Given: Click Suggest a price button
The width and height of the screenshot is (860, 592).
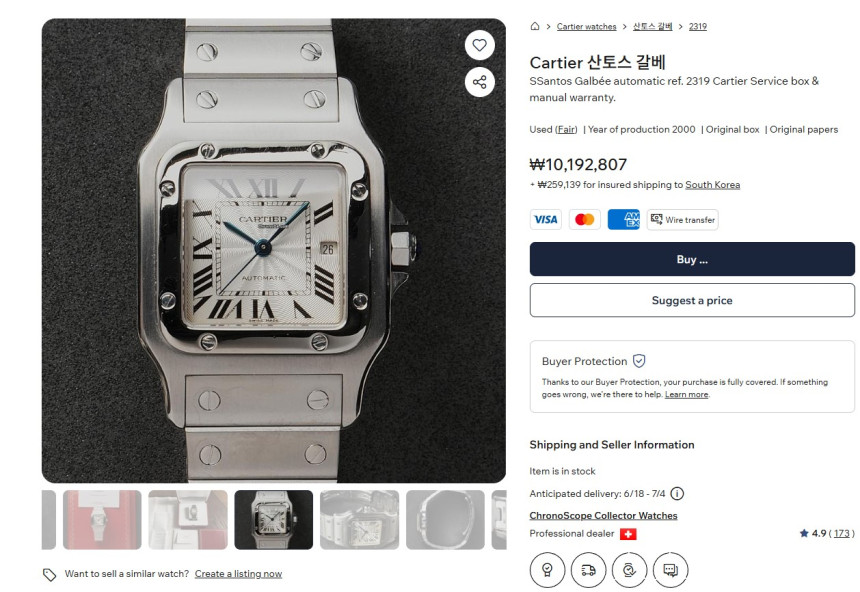Looking at the screenshot, I should tap(692, 300).
